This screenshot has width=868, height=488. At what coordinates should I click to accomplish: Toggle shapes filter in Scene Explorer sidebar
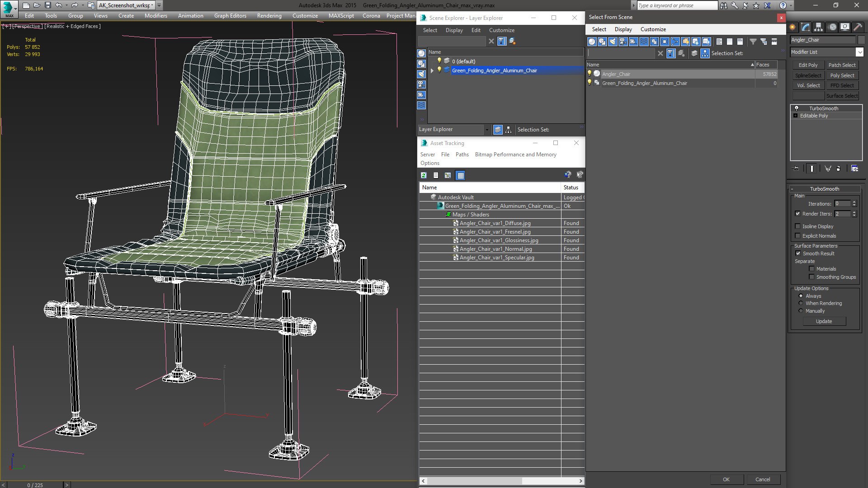421,64
